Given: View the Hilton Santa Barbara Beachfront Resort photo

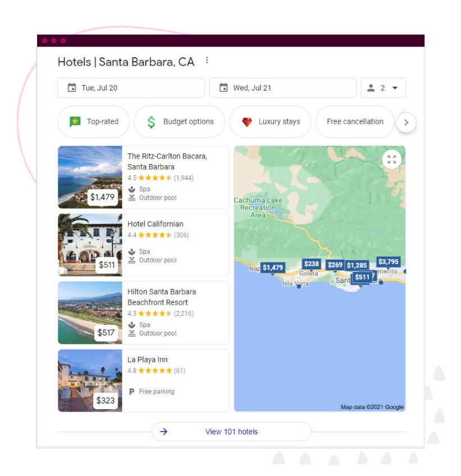Looking at the screenshot, I should pos(90,312).
